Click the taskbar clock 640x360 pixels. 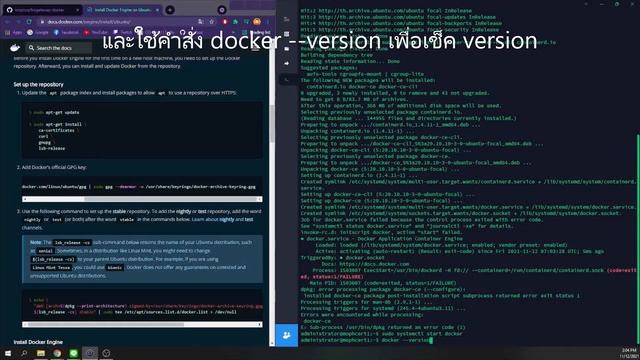click(629, 353)
